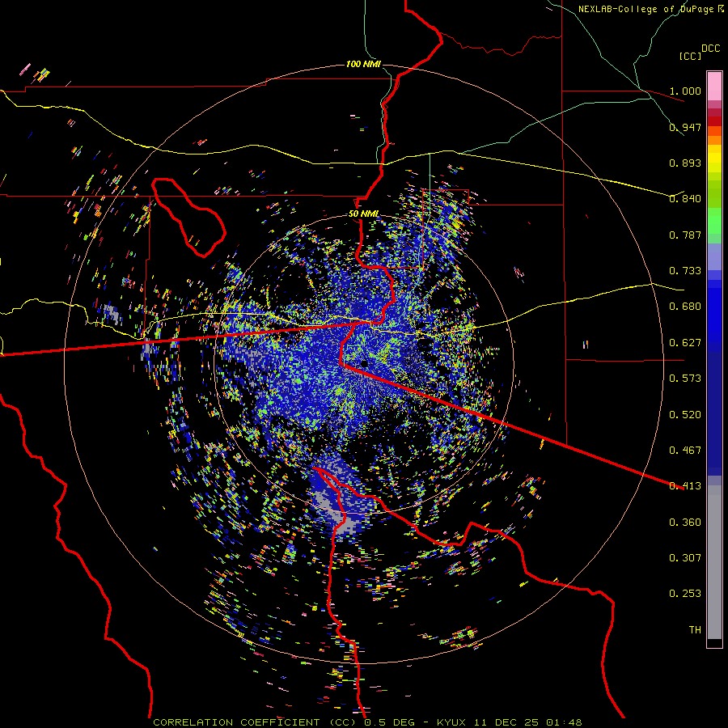The height and width of the screenshot is (728, 728).
Task: Click the 50 NMI range ring label
Action: 363,214
